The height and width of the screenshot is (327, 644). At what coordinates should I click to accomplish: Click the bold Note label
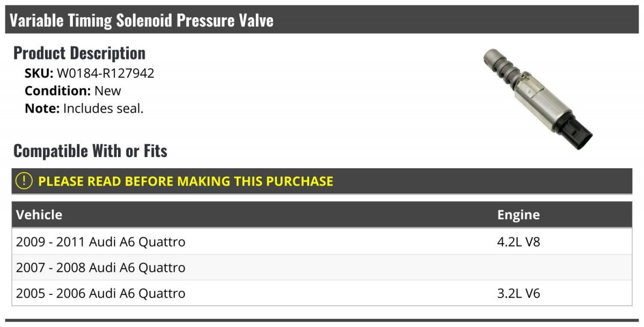(x=42, y=108)
